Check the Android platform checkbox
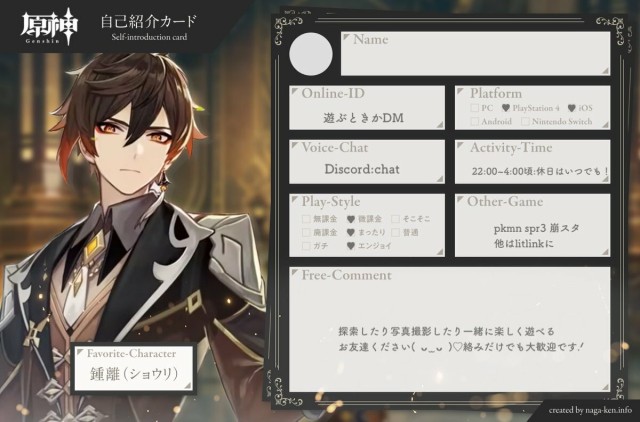Image resolution: width=640 pixels, height=422 pixels. (x=475, y=121)
